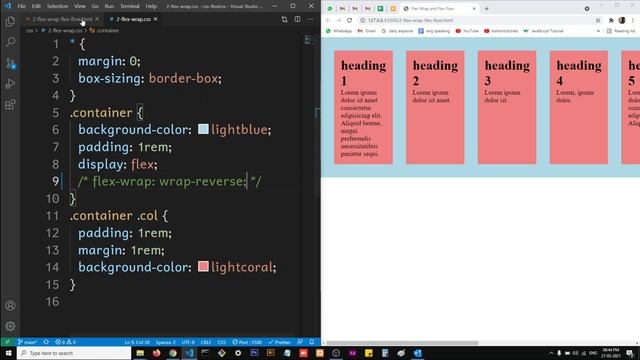Open Accounts menu in activity bar
The image size is (640, 360).
tap(10, 305)
